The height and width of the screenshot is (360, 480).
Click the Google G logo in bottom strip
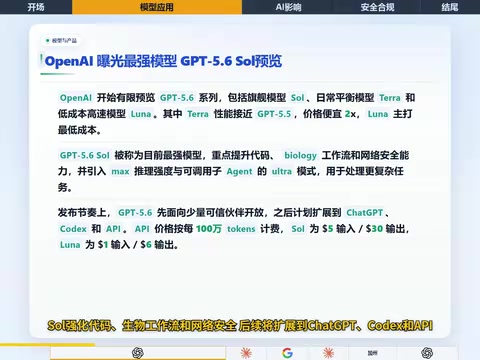[x=287, y=353]
